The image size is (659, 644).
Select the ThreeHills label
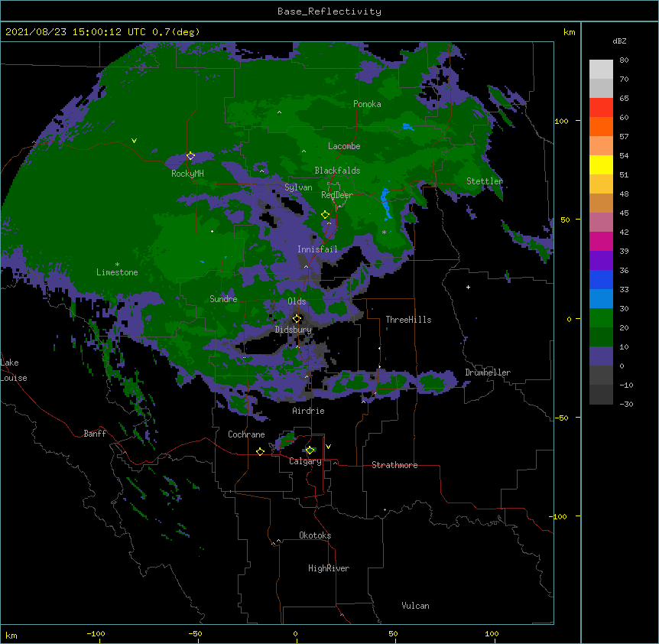[x=408, y=320]
